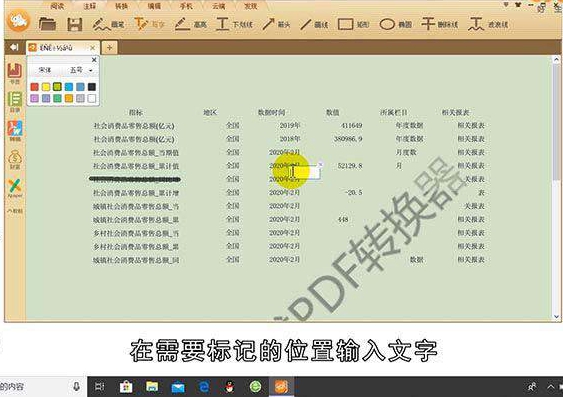
Task: Switch to the 阅读 ribbon tab
Action: pos(57,6)
